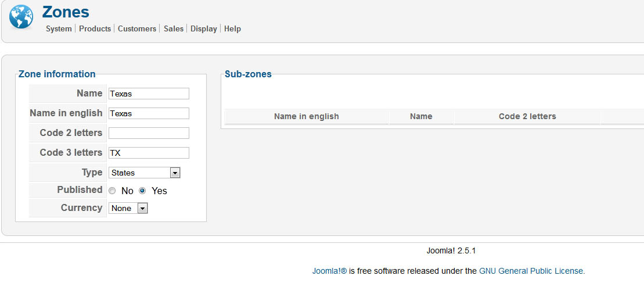The image size is (644, 290).
Task: Sort sub-zones by Name column
Action: 421,116
